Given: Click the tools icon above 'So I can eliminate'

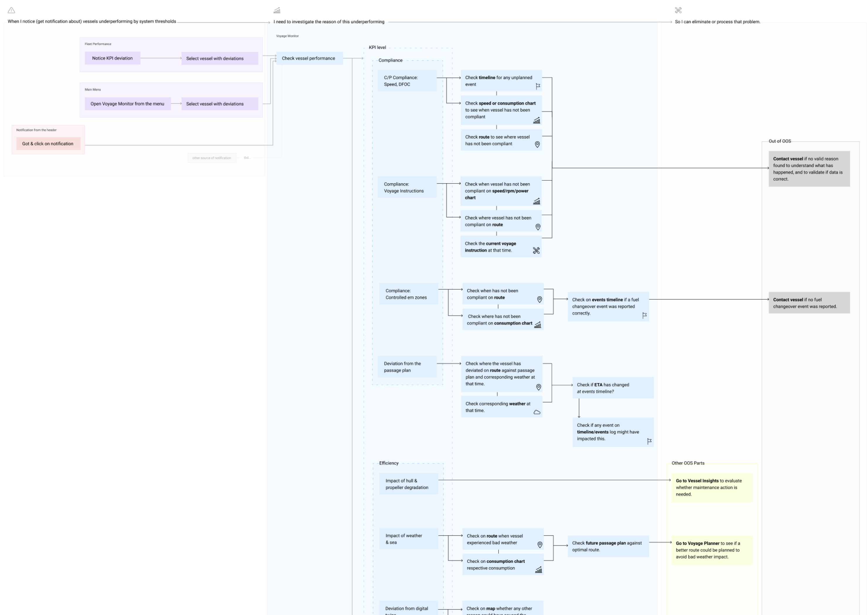Looking at the screenshot, I should click(x=678, y=10).
